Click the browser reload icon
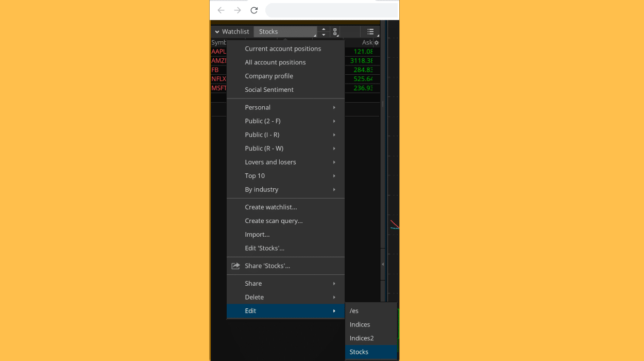The image size is (644, 361). [254, 10]
